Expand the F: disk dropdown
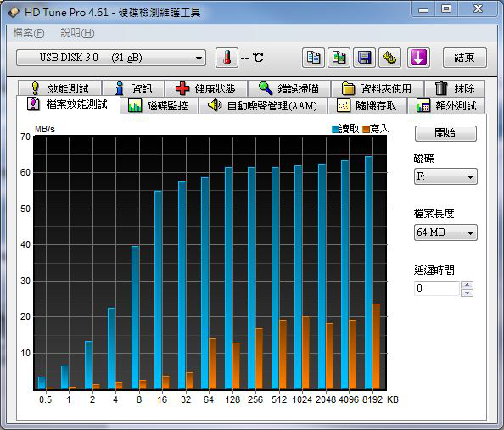This screenshot has height=430, width=504. tap(445, 176)
